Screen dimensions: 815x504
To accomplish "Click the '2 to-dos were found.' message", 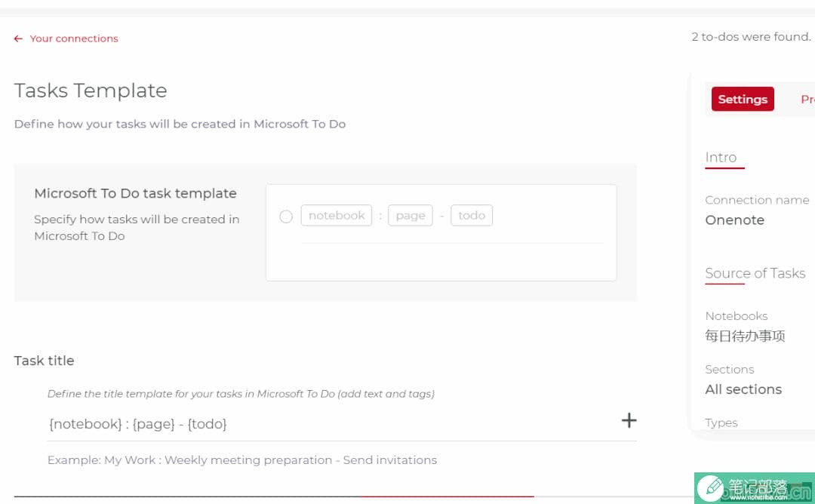I will point(751,37).
